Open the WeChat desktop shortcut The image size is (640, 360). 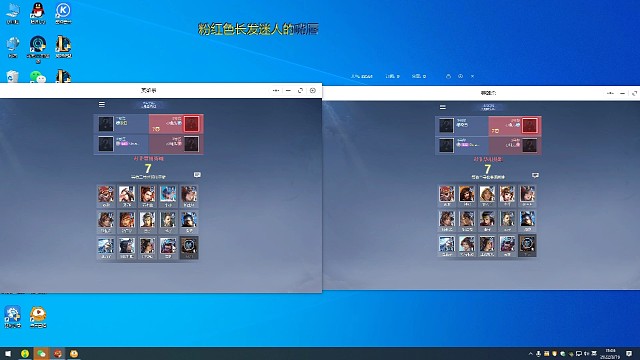[38, 77]
